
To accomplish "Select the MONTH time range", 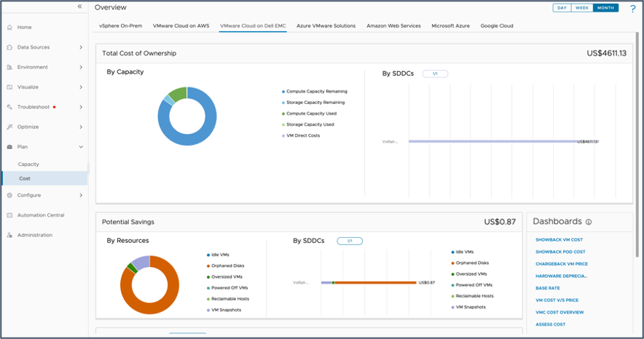I will (605, 8).
